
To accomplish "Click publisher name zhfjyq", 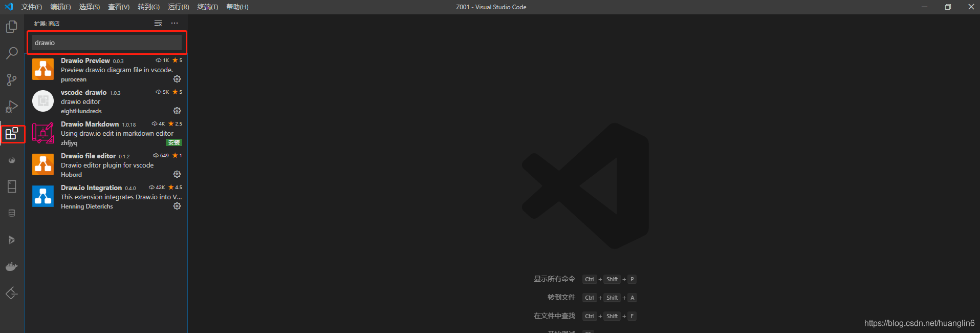I will click(x=69, y=143).
